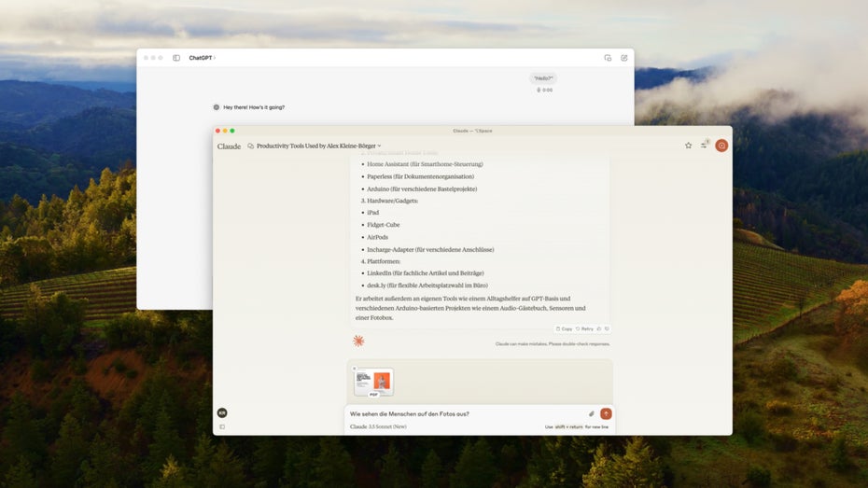Click the "Fidget-Cube" list item

(x=383, y=225)
